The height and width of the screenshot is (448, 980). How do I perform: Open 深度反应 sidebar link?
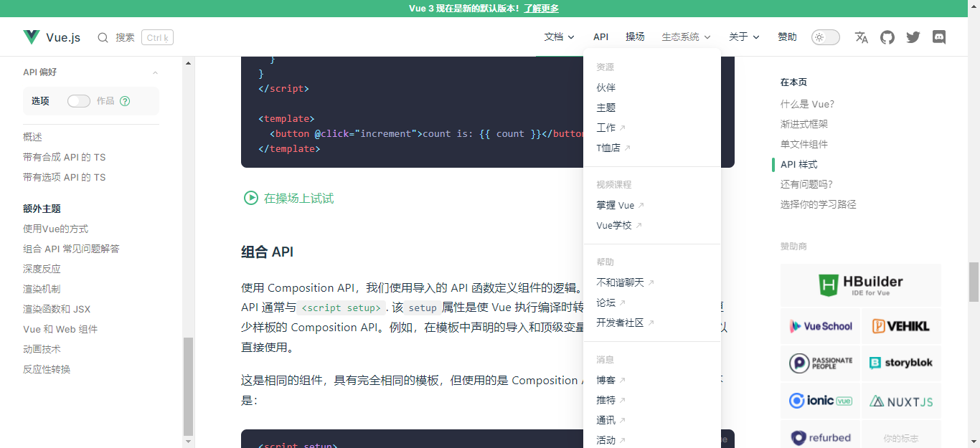point(42,269)
